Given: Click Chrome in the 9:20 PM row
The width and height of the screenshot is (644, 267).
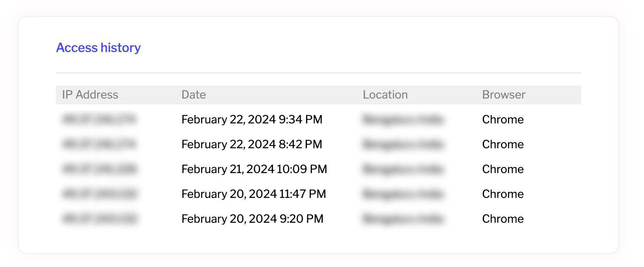Looking at the screenshot, I should click(x=503, y=219).
